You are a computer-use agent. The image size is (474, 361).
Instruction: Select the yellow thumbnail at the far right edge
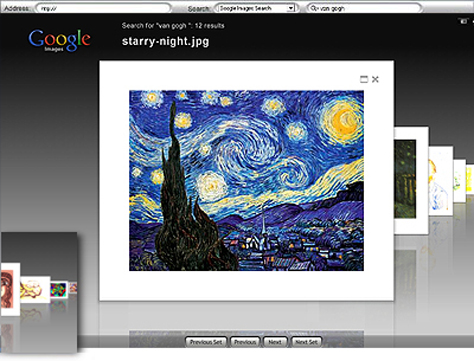[470, 179]
